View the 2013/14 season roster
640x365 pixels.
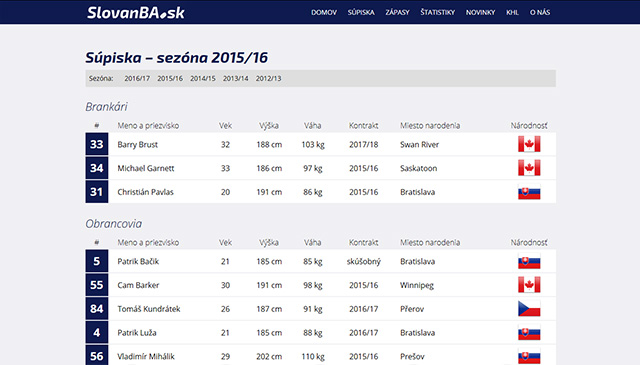pyautogui.click(x=236, y=78)
